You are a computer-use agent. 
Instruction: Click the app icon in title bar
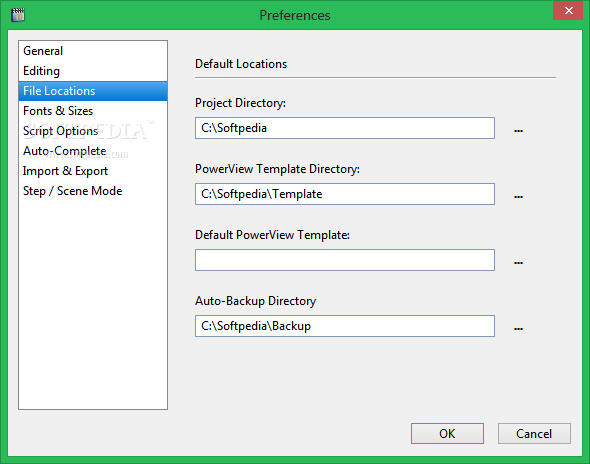click(18, 15)
